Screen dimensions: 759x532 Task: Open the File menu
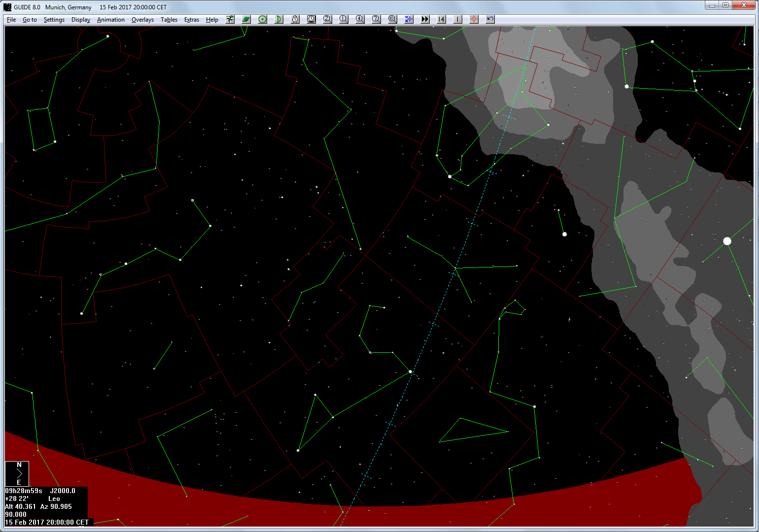pyautogui.click(x=11, y=20)
